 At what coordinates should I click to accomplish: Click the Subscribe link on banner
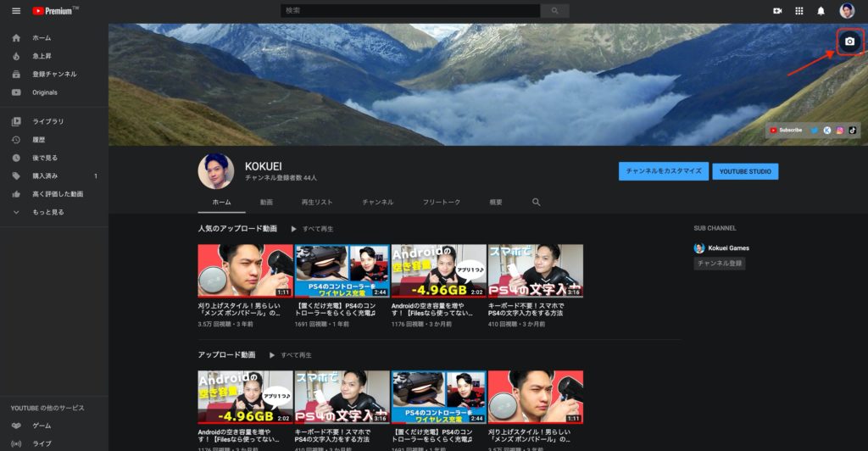pos(786,130)
